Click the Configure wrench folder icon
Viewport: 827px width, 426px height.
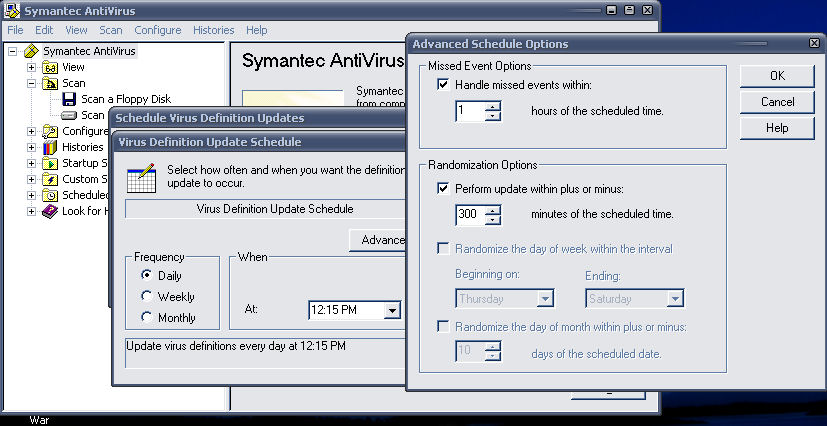pos(50,131)
